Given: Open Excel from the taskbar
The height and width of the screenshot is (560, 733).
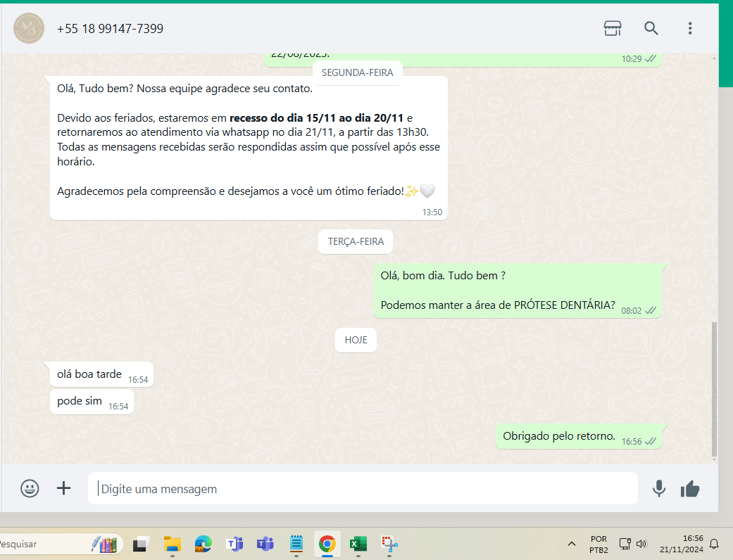Looking at the screenshot, I should tap(358, 545).
